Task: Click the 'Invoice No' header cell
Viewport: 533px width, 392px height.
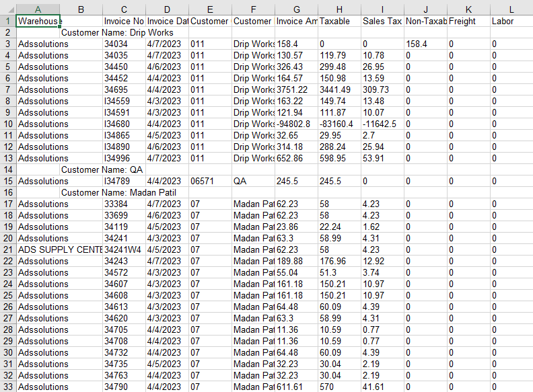Action: (124, 21)
